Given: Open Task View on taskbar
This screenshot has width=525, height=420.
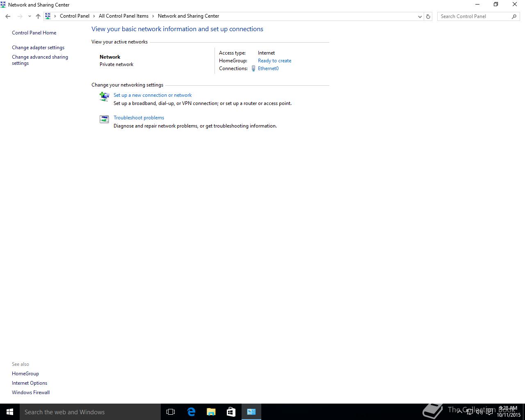Looking at the screenshot, I should pos(171,412).
